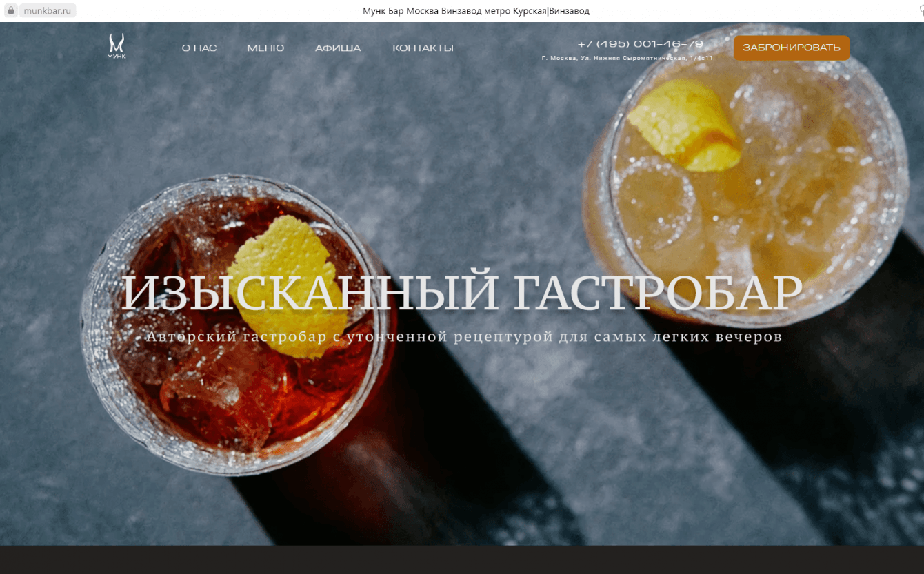Click the address text Нижняя Сыромятническая

641,58
